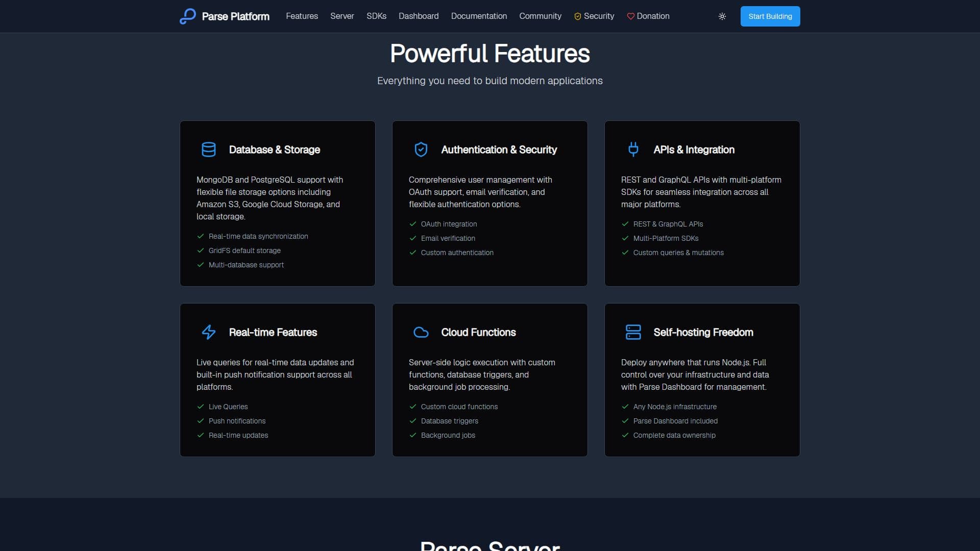Click checkmark beside Multi-database support

pyautogui.click(x=201, y=265)
